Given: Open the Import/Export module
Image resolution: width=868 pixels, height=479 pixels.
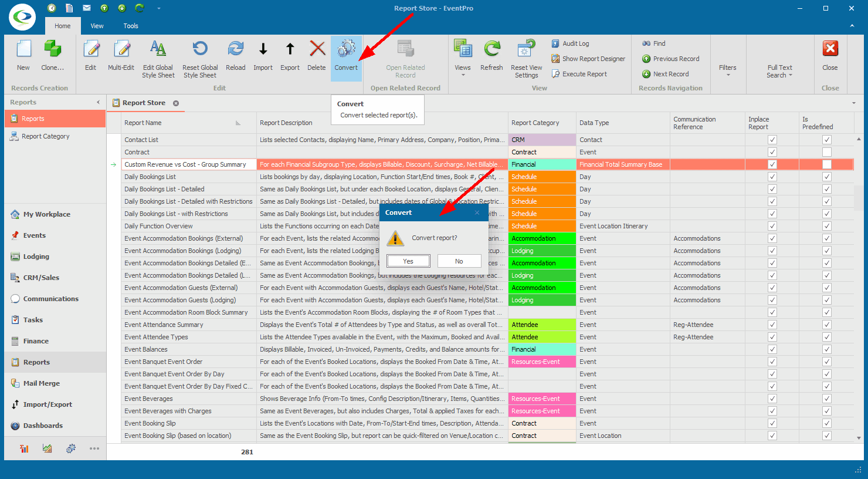Looking at the screenshot, I should [x=55, y=404].
